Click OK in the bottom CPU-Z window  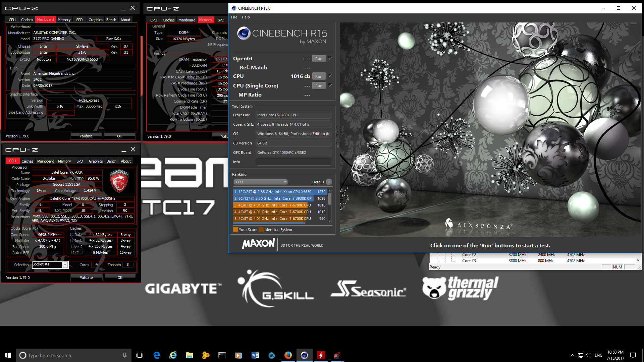coord(120,278)
